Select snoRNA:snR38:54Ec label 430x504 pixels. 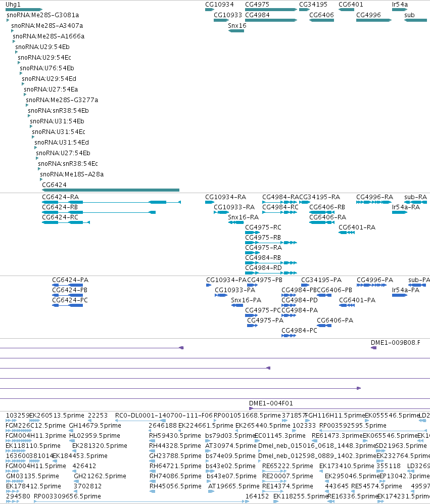pos(68,164)
